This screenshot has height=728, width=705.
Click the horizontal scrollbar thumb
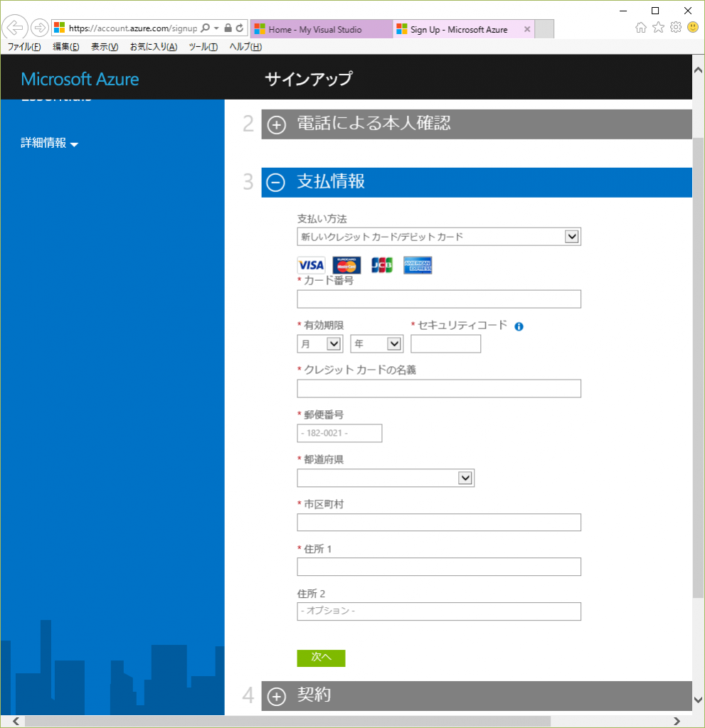click(287, 721)
